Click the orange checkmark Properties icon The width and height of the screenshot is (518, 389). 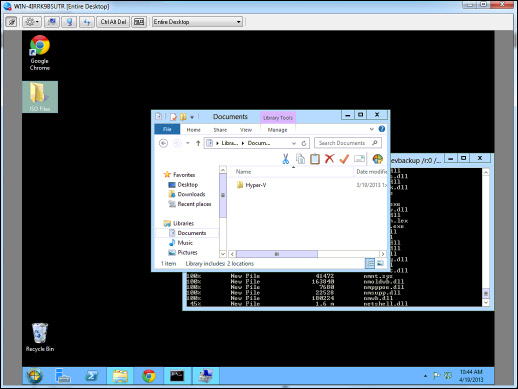[x=344, y=159]
